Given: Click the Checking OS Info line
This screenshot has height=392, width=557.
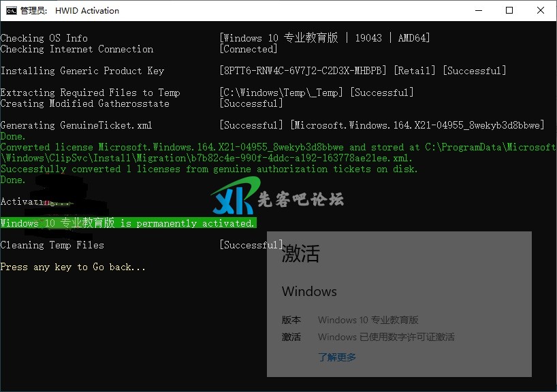Looking at the screenshot, I should click(x=44, y=38).
